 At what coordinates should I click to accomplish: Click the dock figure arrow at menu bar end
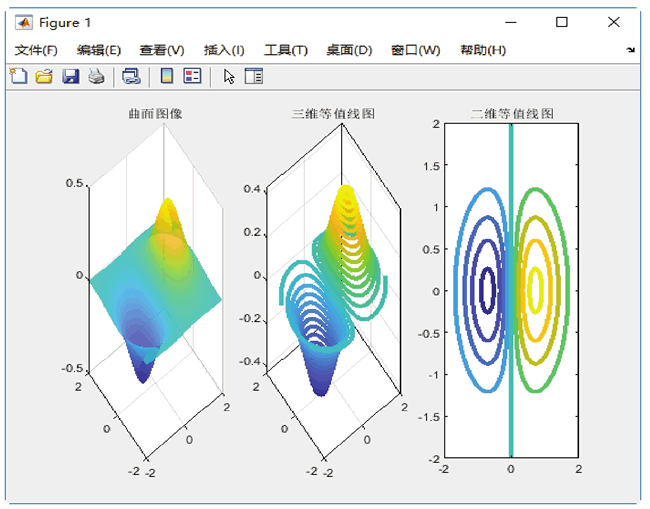click(x=631, y=50)
